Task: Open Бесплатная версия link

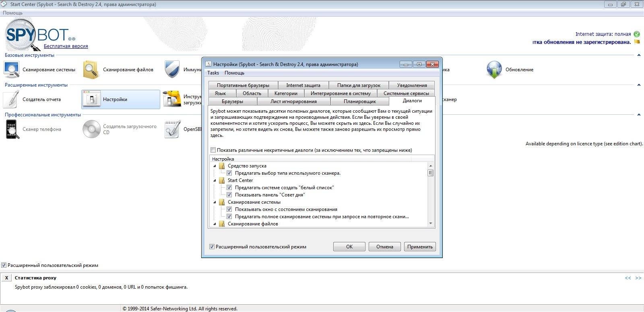Action: pyautogui.click(x=66, y=46)
